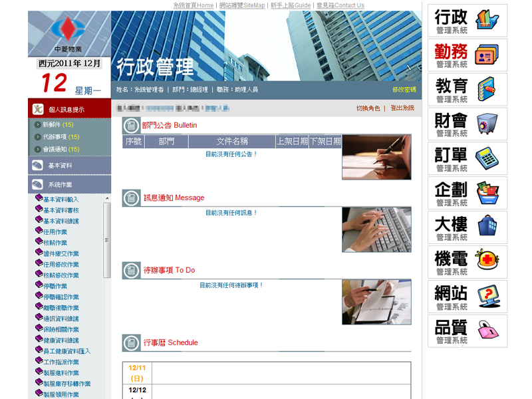Open 離職復職作業 menu item
This screenshot has height=399, width=532.
(61, 308)
